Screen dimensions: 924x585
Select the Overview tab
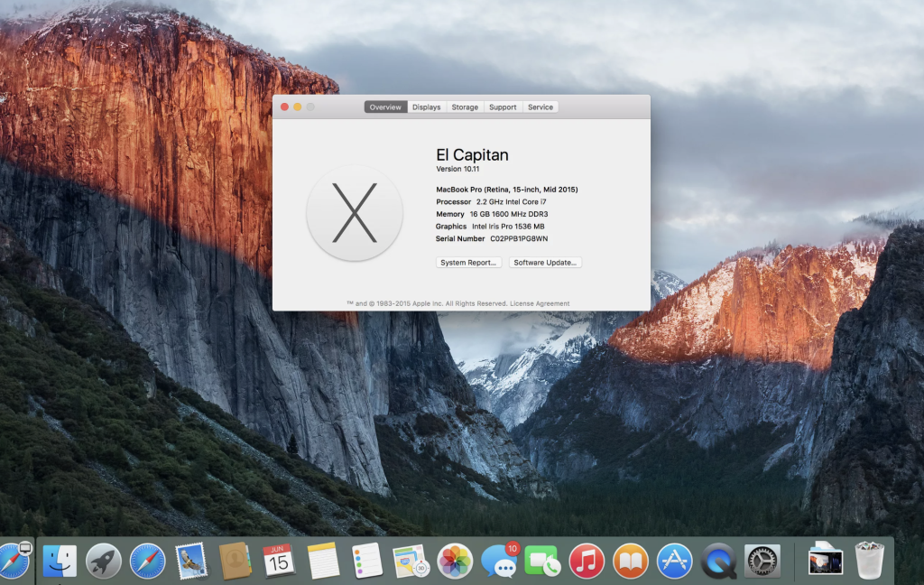pyautogui.click(x=385, y=107)
